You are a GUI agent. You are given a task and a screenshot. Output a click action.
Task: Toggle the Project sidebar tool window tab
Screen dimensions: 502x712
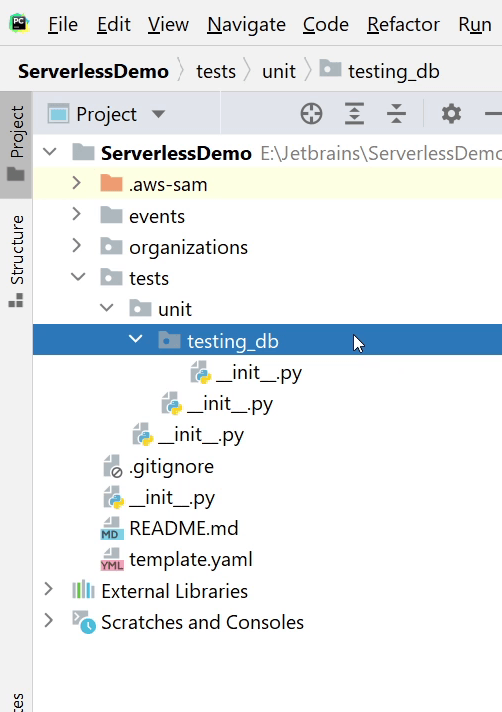coord(16,144)
